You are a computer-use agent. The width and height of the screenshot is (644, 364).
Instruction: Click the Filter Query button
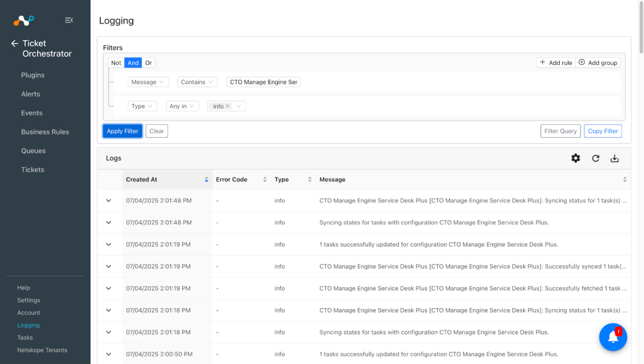click(560, 131)
